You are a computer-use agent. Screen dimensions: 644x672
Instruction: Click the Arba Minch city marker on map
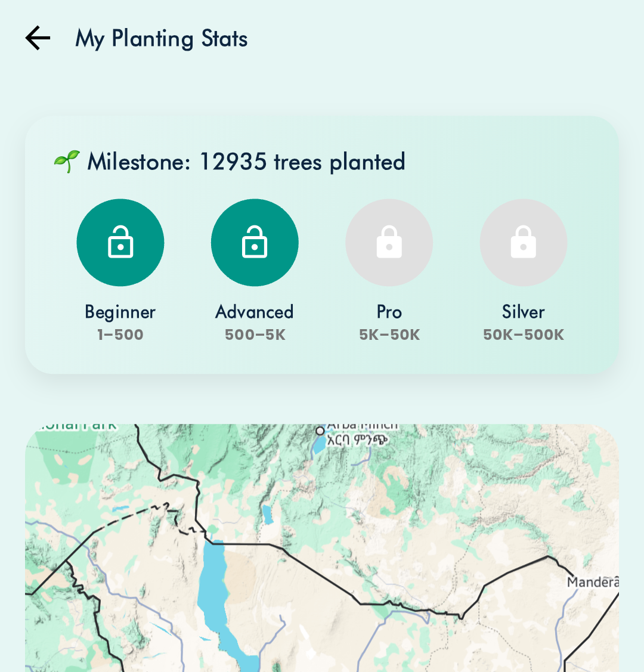click(320, 431)
